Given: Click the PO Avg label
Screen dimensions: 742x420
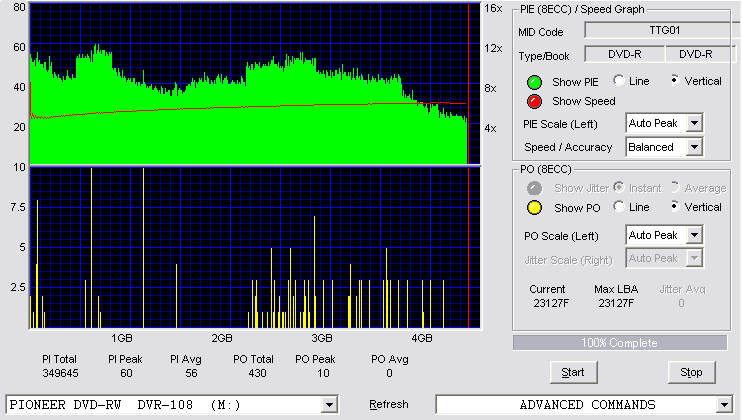Looking at the screenshot, I should 389,359.
